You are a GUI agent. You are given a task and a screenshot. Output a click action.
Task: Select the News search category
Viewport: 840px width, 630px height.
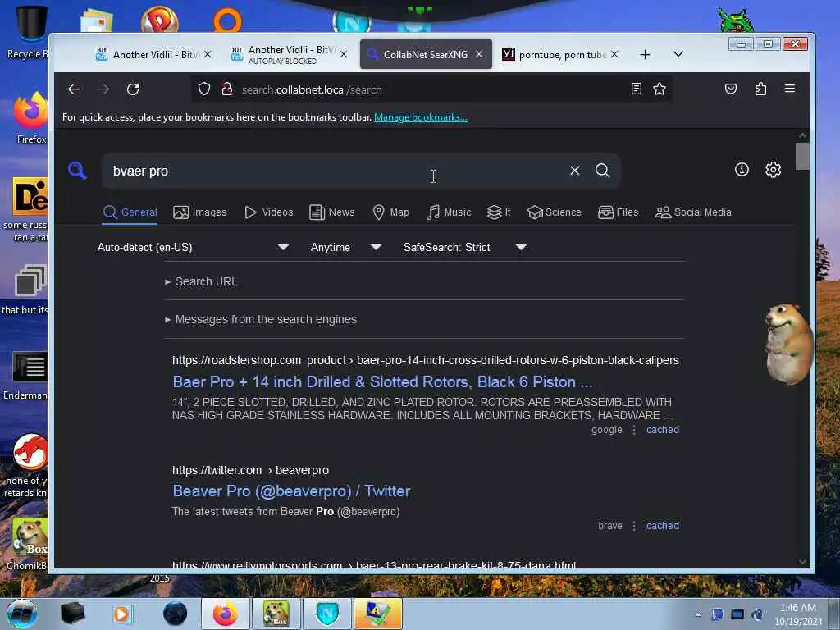tap(331, 212)
